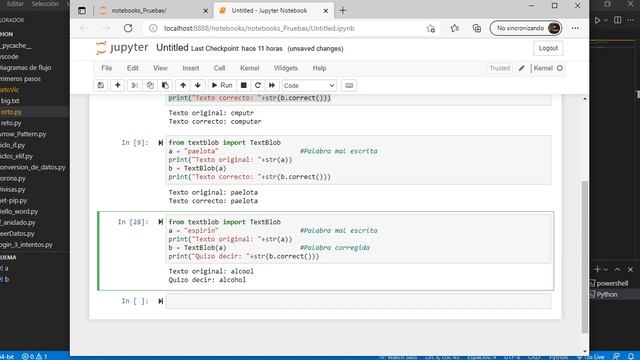640x360 pixels.
Task: Open the Edit menu in Jupyter
Action: [133, 68]
